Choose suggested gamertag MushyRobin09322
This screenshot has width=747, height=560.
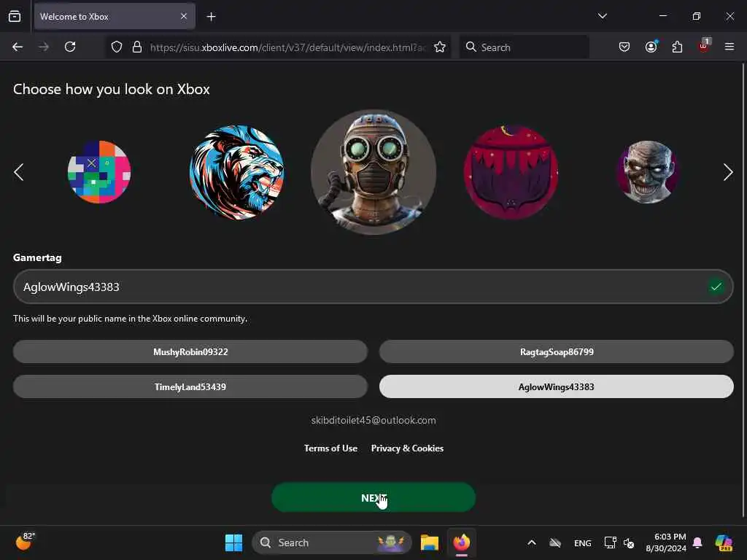190,352
